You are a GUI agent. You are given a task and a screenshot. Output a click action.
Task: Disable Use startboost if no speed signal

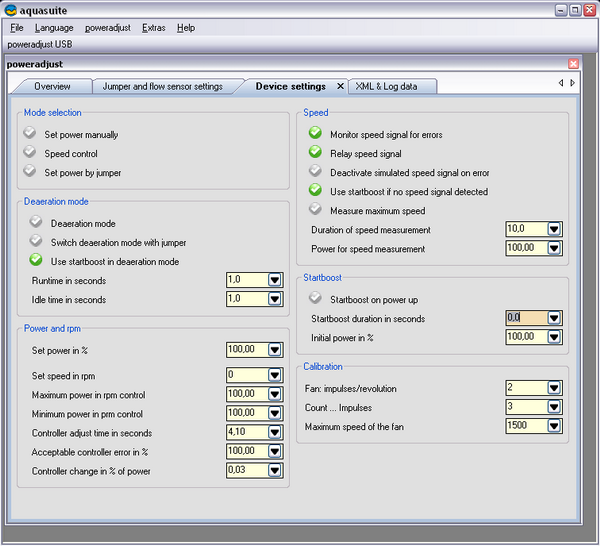[315, 190]
